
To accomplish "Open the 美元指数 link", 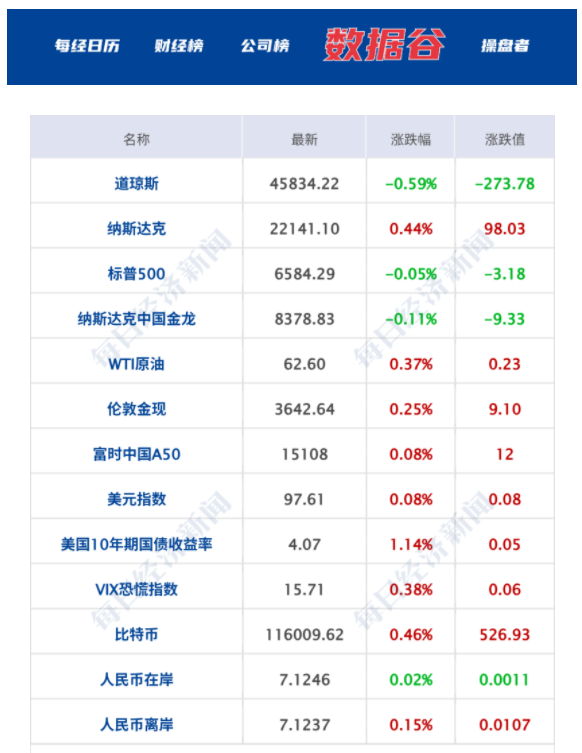I will (136, 499).
